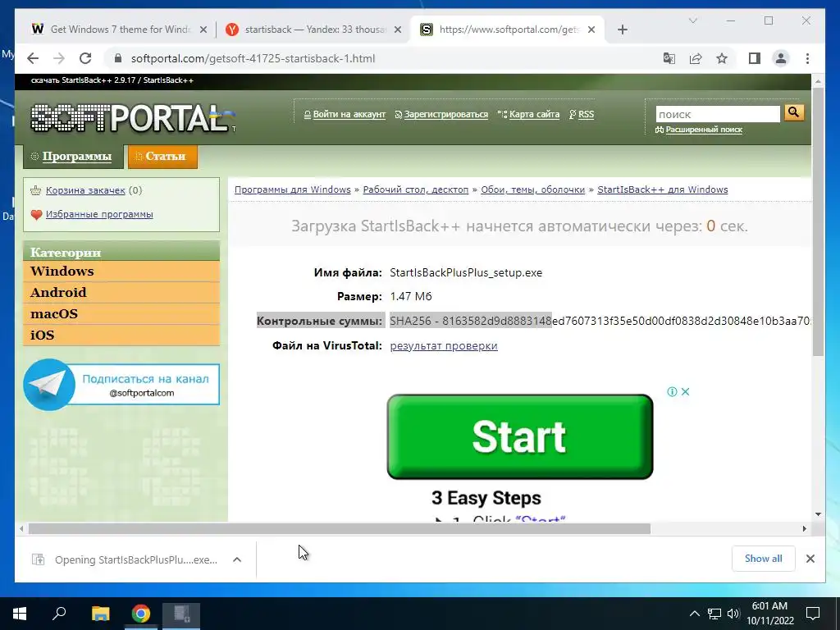Open Chrome three-dot menu
This screenshot has height=630, width=840.
(807, 58)
